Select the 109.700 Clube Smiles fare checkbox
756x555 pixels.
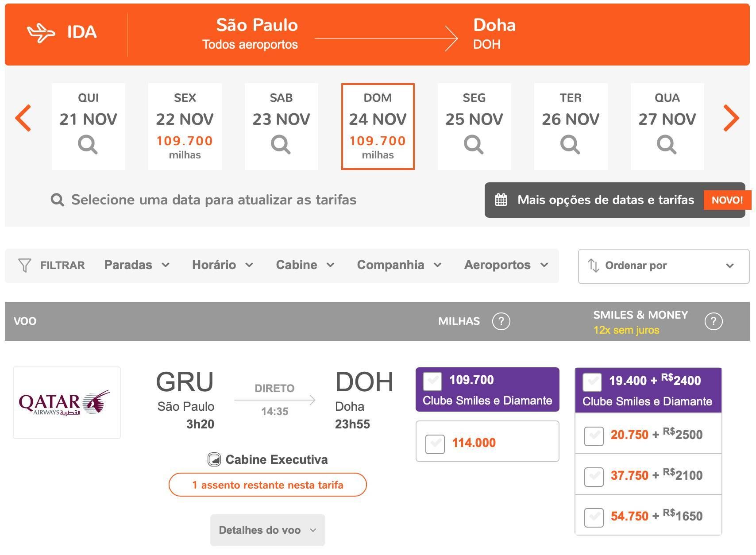(432, 382)
